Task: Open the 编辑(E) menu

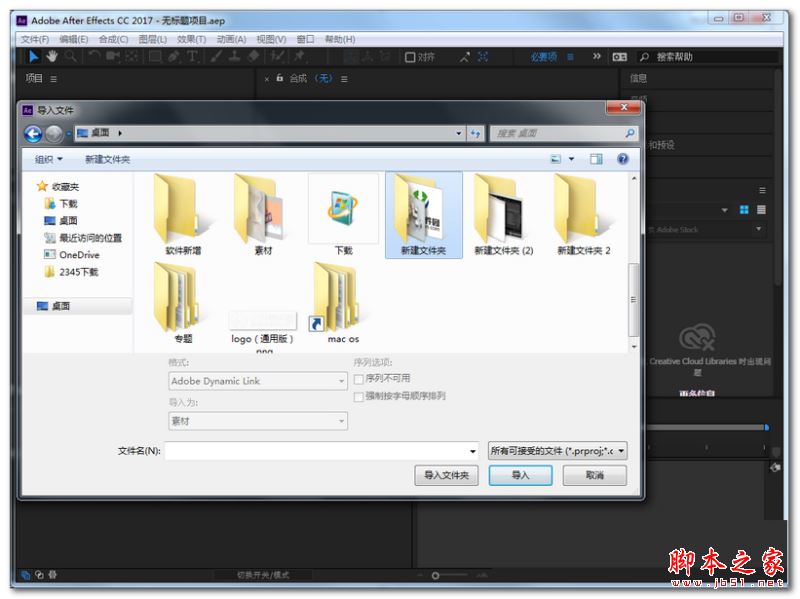Action: [74, 39]
